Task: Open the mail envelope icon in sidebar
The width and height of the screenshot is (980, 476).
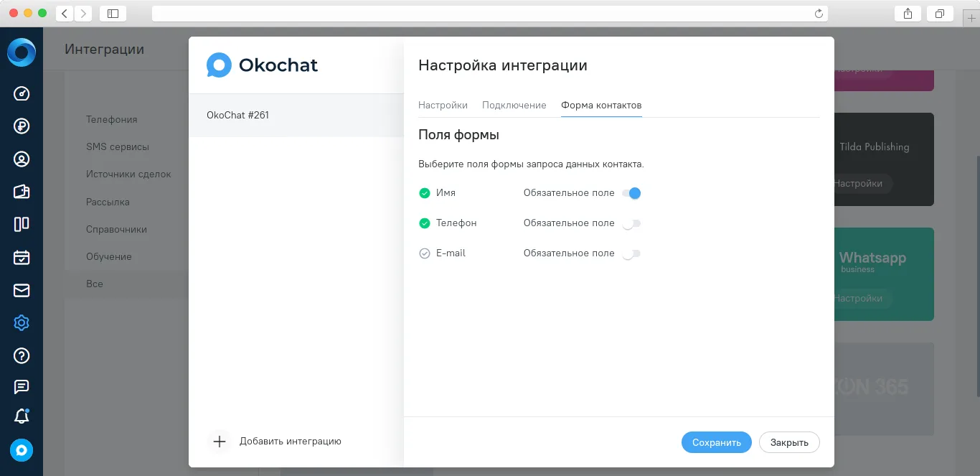Action: click(22, 290)
